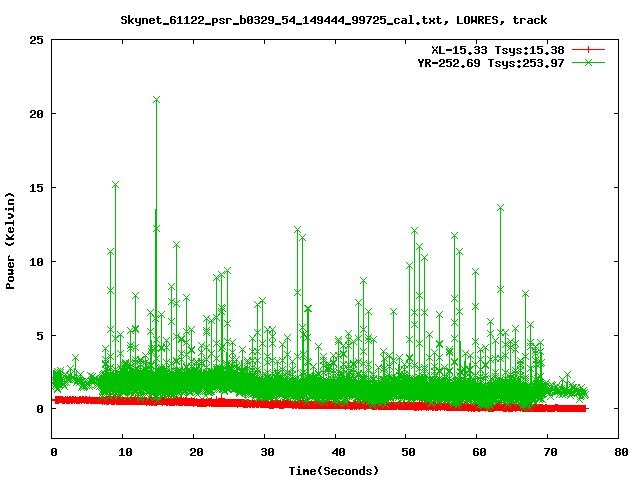Click the green peak at 63 seconds
The height and width of the screenshot is (480, 640).
(500, 207)
